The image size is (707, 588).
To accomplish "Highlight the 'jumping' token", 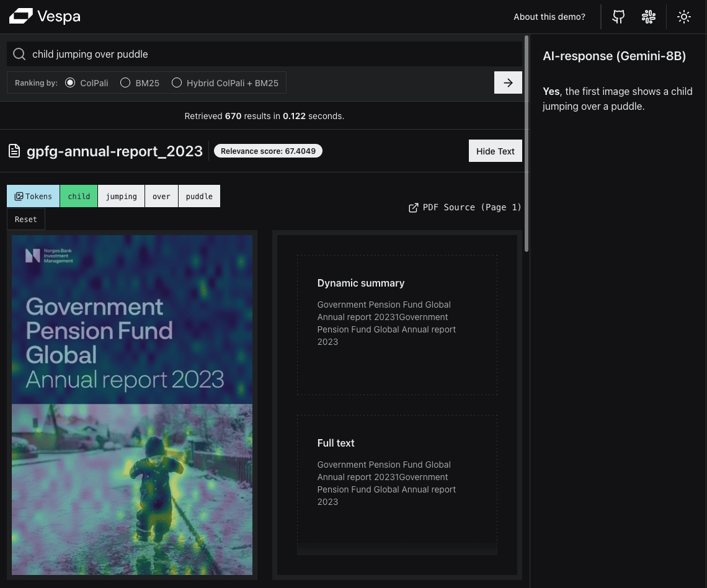I will click(122, 196).
